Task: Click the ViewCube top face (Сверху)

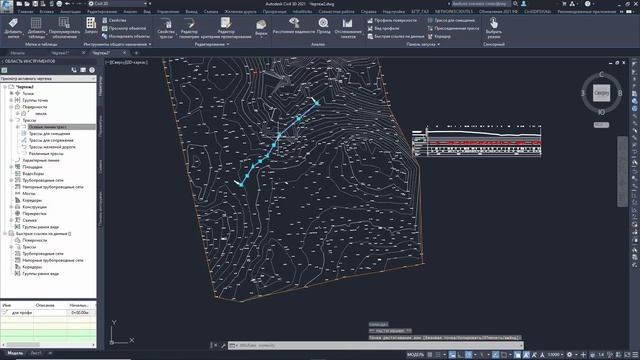Action: [x=601, y=93]
